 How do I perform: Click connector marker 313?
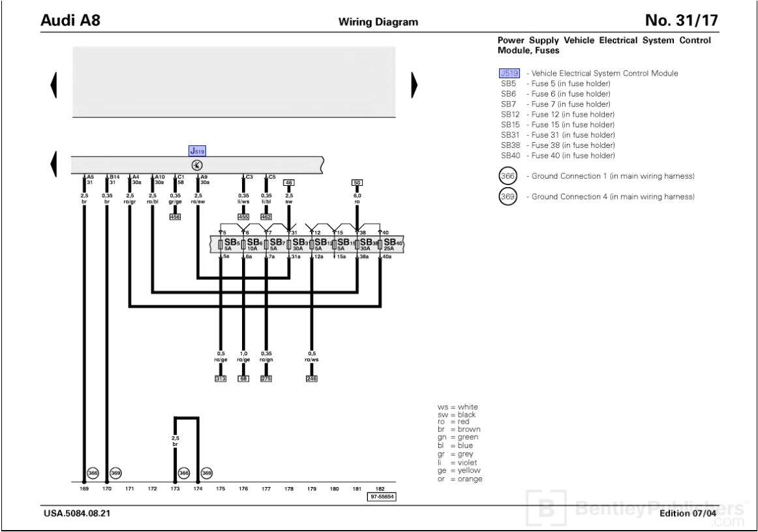(x=220, y=378)
